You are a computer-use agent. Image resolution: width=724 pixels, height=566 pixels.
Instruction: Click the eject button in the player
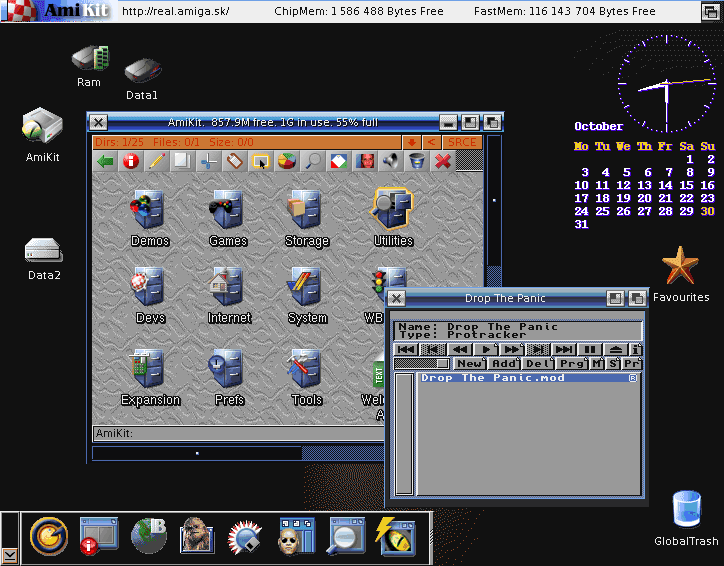(615, 349)
